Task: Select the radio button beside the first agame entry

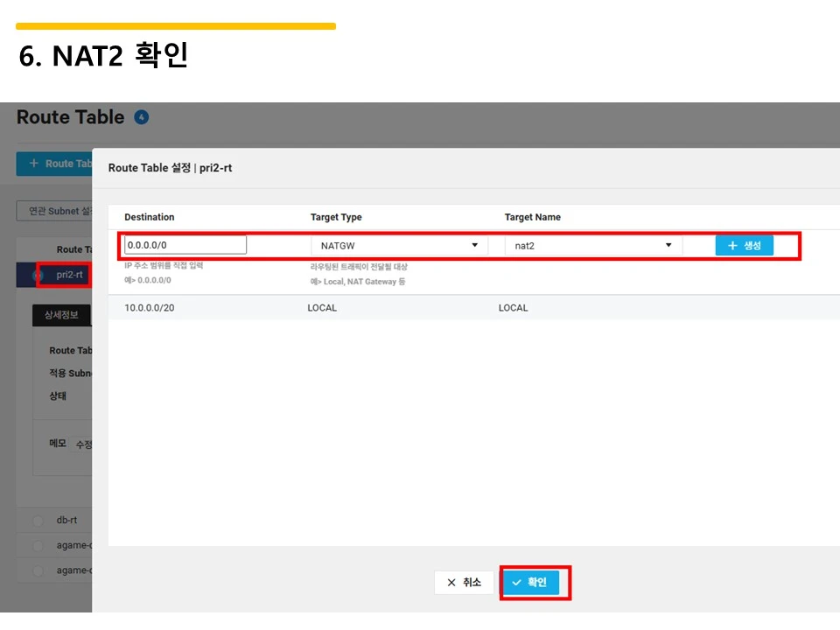Action: [x=38, y=545]
